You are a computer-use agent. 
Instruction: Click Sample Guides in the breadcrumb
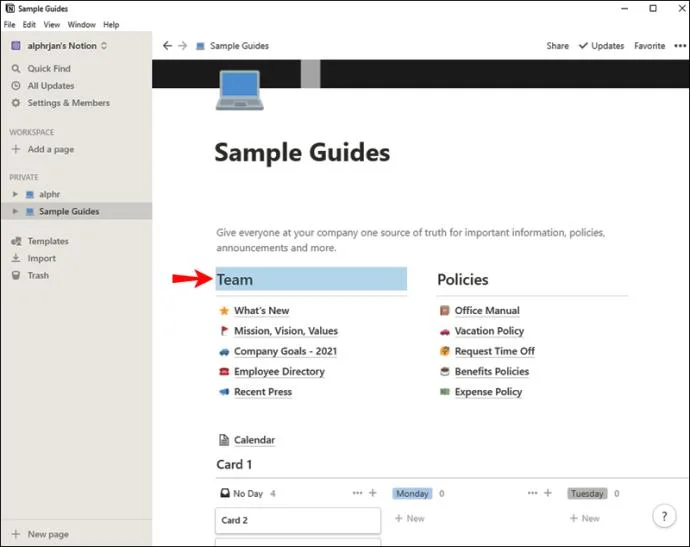[239, 46]
